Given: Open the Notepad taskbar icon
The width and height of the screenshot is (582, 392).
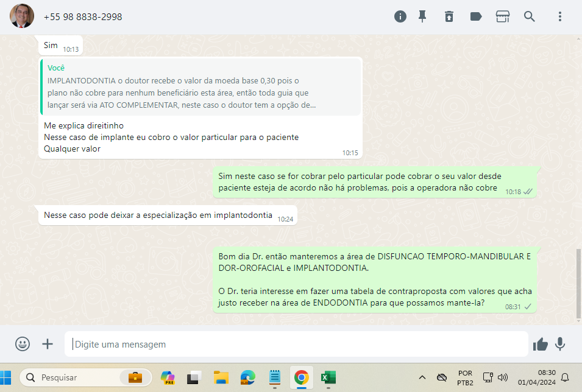Looking at the screenshot, I should coord(275,377).
